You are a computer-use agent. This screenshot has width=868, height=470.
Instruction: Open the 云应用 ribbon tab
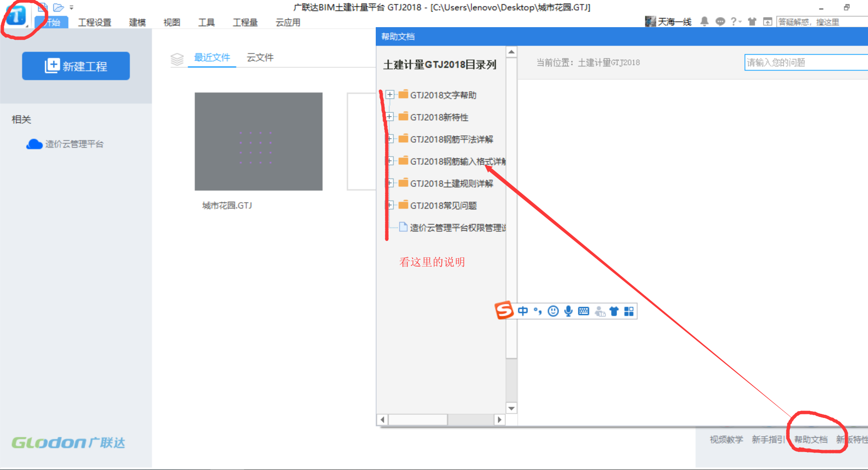click(x=288, y=22)
